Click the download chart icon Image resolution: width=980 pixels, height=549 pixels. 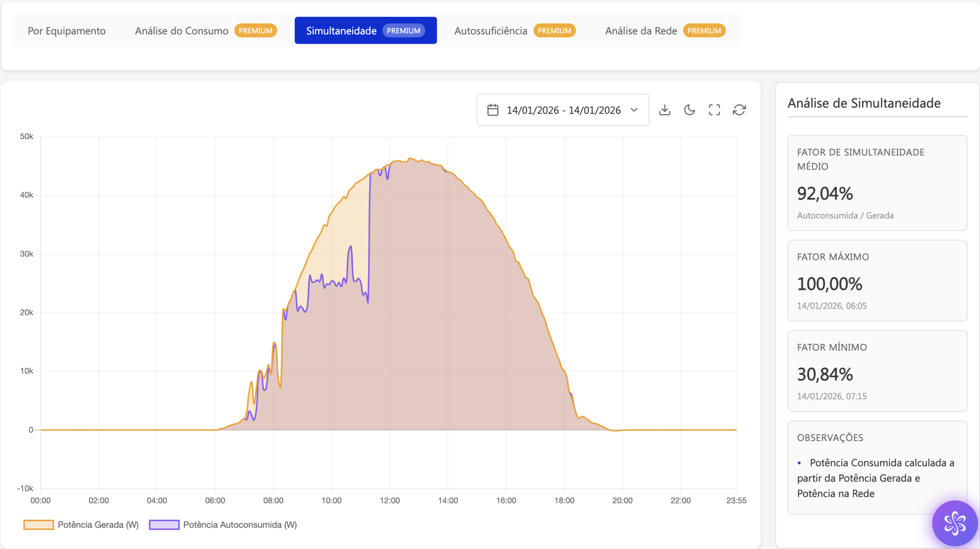coord(665,110)
